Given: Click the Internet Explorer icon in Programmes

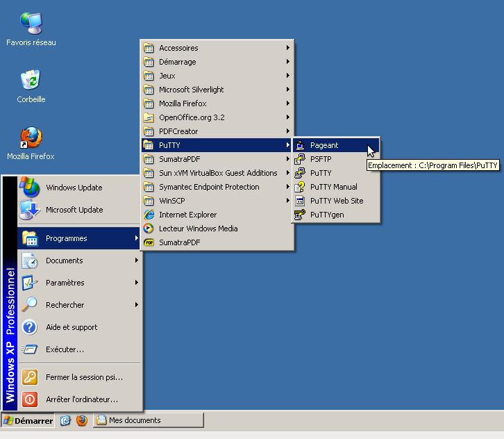Looking at the screenshot, I should click(149, 215).
